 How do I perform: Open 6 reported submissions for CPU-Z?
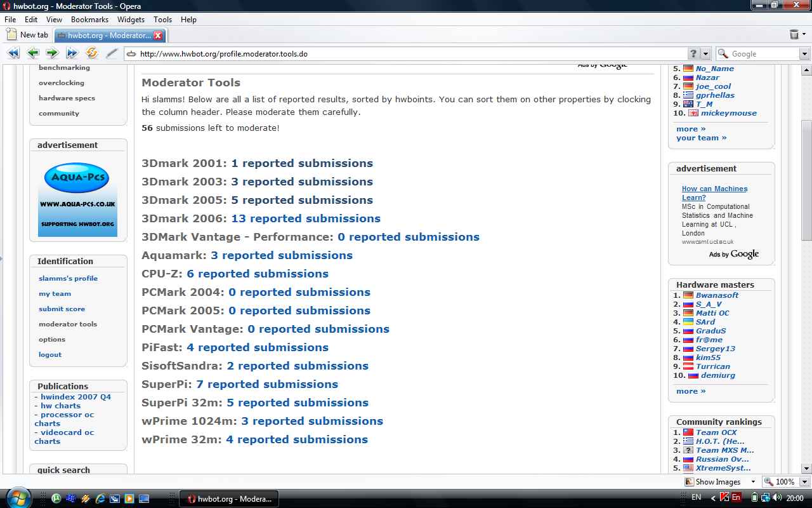[x=258, y=274]
